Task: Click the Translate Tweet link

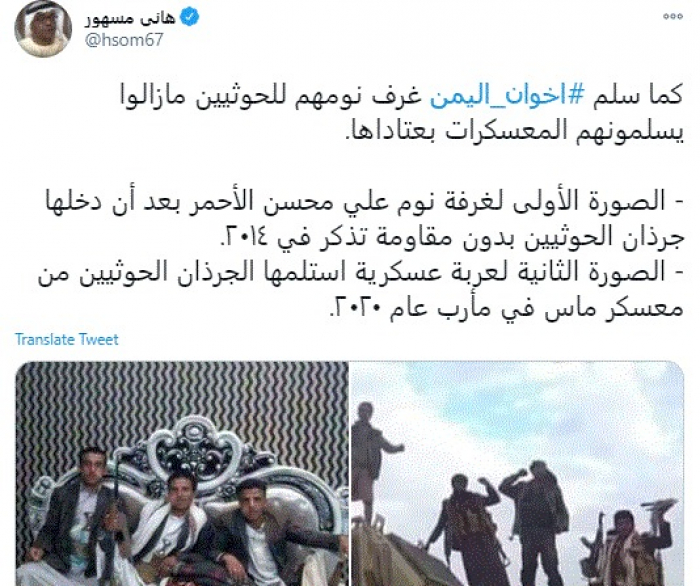Action: point(67,340)
